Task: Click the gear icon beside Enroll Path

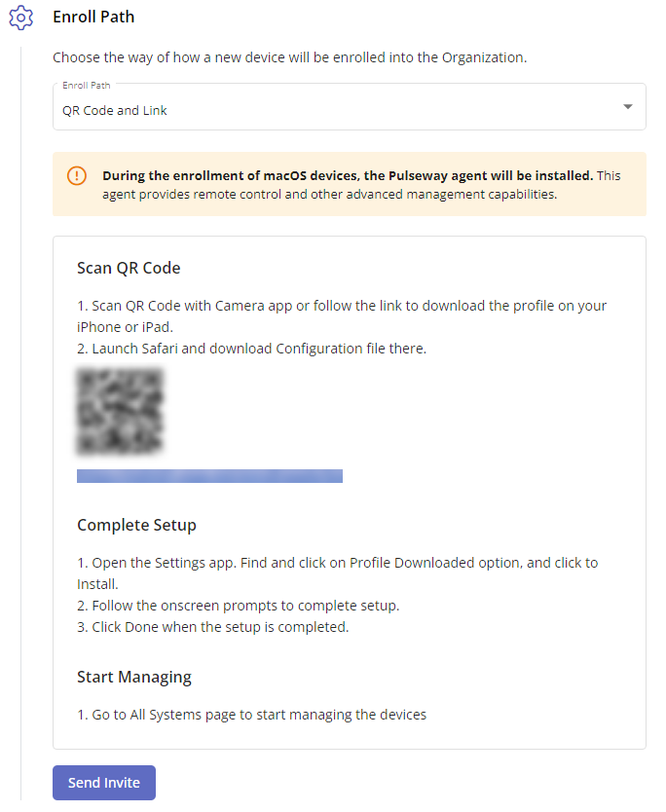Action: (20, 18)
